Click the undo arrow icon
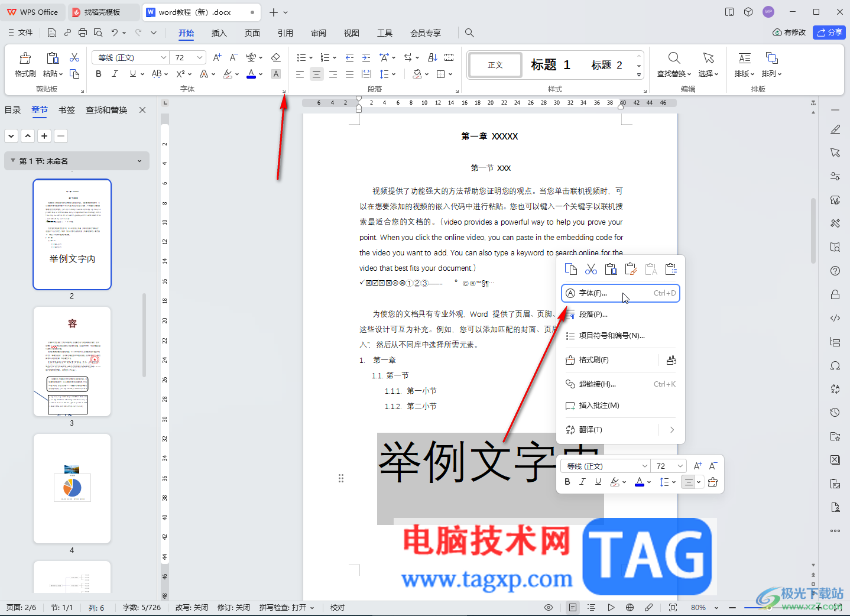Viewport: 850px width, 616px height. click(115, 33)
